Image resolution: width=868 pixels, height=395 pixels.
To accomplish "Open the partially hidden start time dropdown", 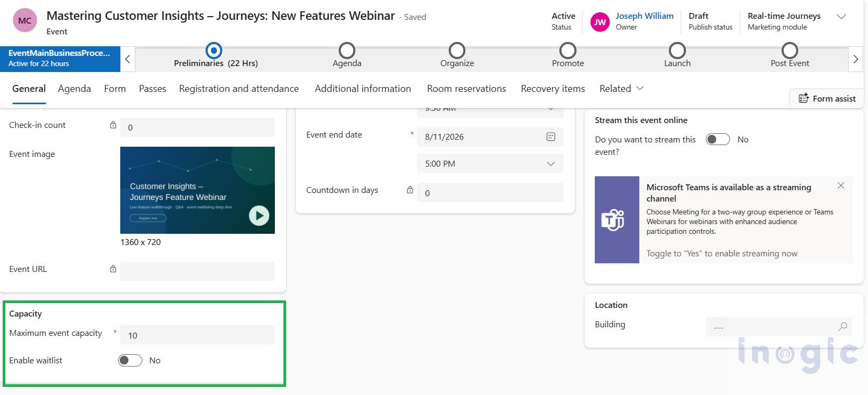I will pos(490,112).
